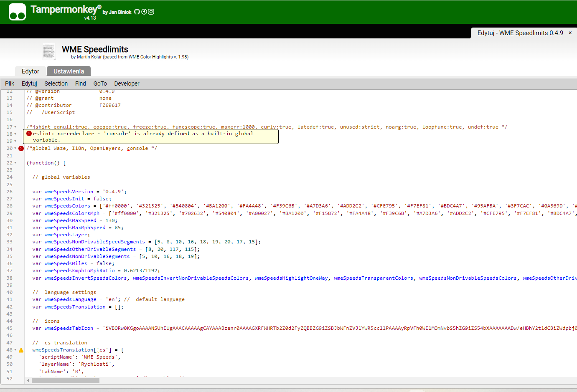The height and width of the screenshot is (392, 577).
Task: Open the Instagram icon link in header
Action: [x=151, y=12]
